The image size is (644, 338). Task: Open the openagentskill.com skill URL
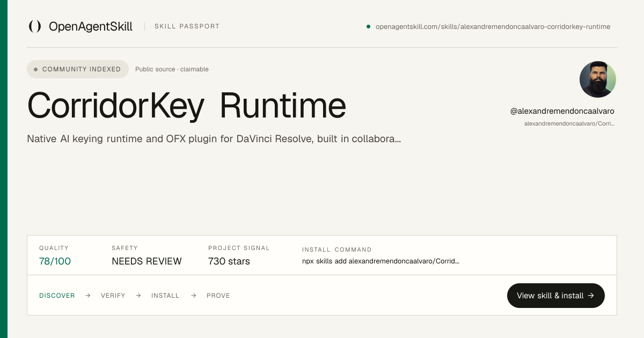493,26
